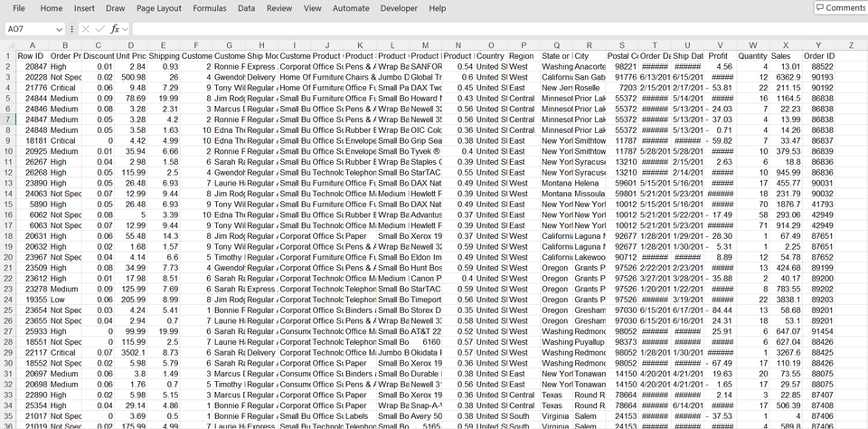The height and width of the screenshot is (429, 868).
Task: Select state cell Texas in row 33
Action: [556, 396]
